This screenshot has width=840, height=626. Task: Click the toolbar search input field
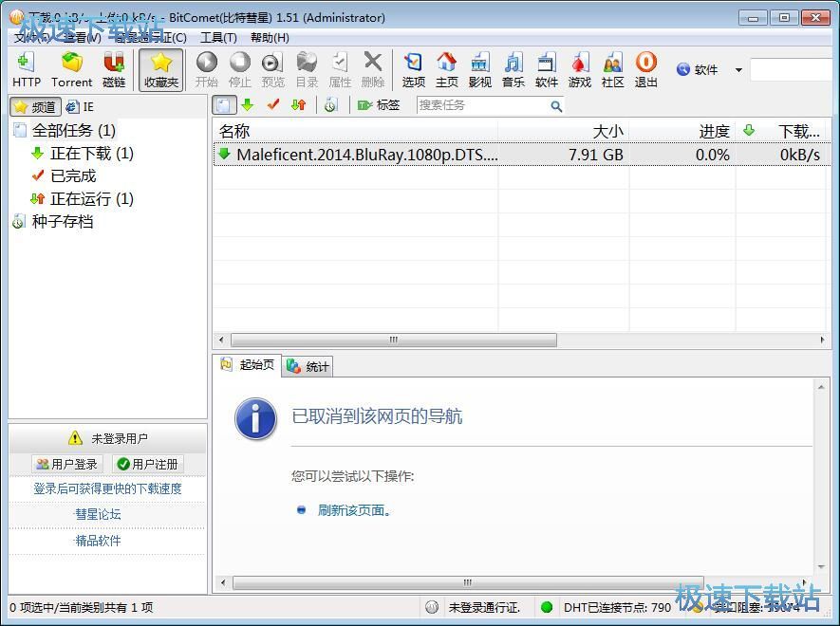pyautogui.click(x=791, y=70)
